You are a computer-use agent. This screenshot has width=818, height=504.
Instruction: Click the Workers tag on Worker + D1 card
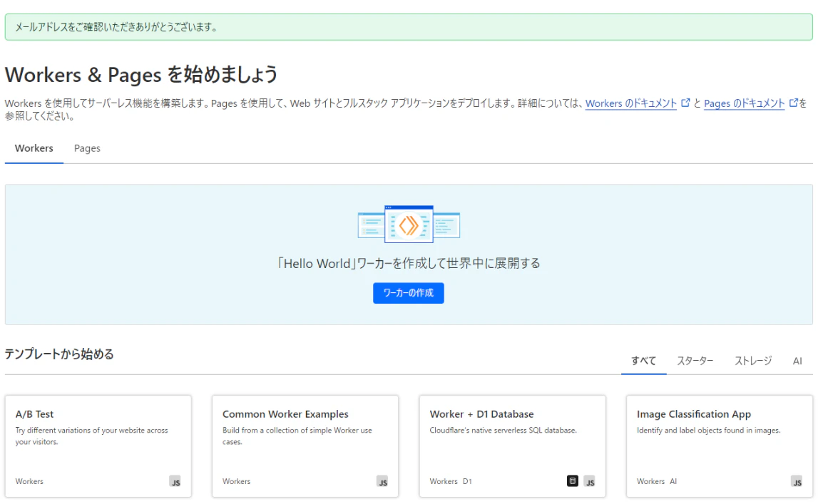[444, 482]
